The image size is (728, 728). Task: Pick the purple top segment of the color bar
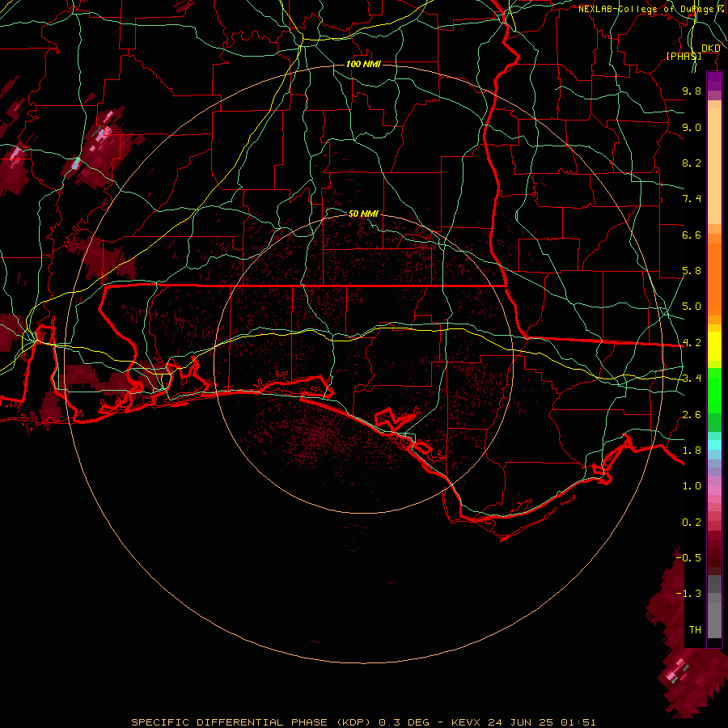click(714, 81)
